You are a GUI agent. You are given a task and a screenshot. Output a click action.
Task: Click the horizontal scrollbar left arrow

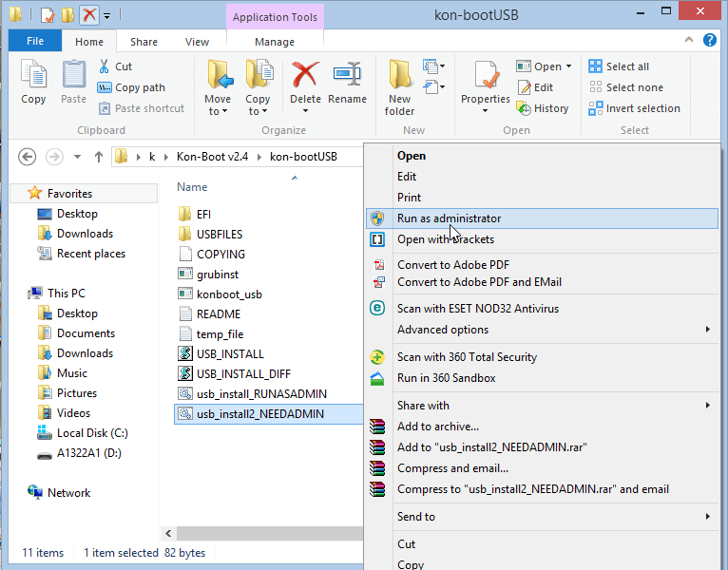coord(168,533)
